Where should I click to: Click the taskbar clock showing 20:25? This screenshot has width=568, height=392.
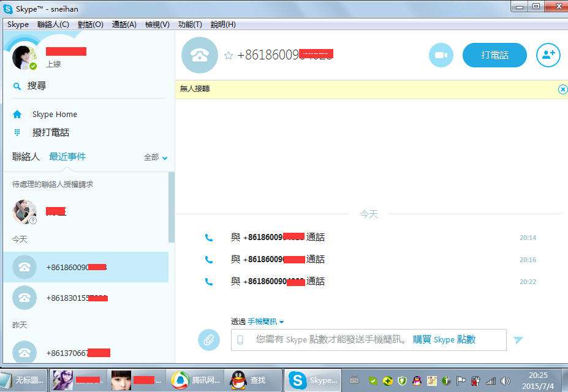coord(538,380)
